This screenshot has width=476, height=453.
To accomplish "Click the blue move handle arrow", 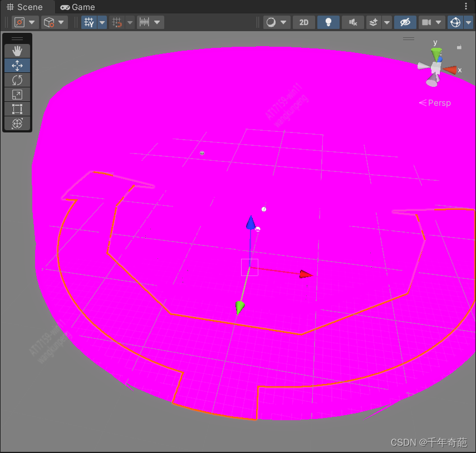I will point(251,223).
